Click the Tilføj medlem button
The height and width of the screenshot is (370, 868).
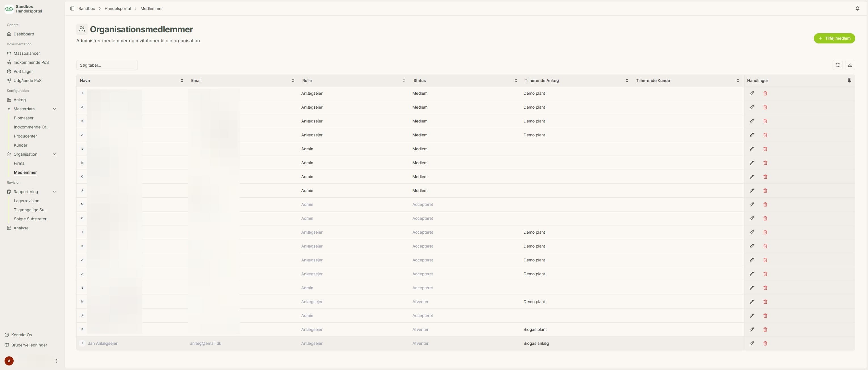(834, 38)
